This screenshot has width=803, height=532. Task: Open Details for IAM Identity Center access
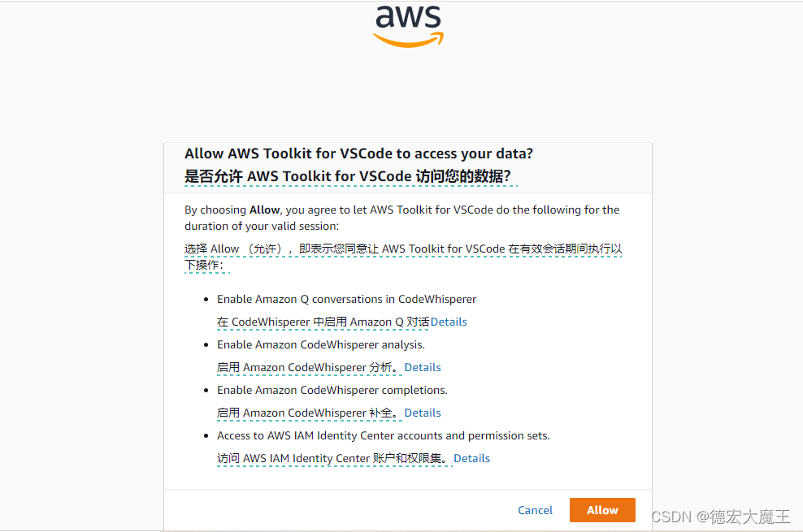coord(471,458)
